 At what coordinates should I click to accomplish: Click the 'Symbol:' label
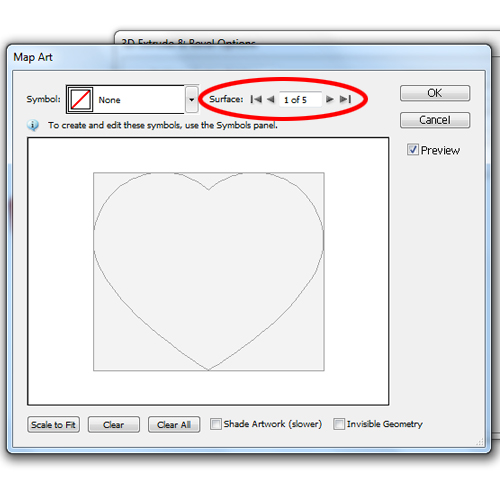pyautogui.click(x=43, y=99)
